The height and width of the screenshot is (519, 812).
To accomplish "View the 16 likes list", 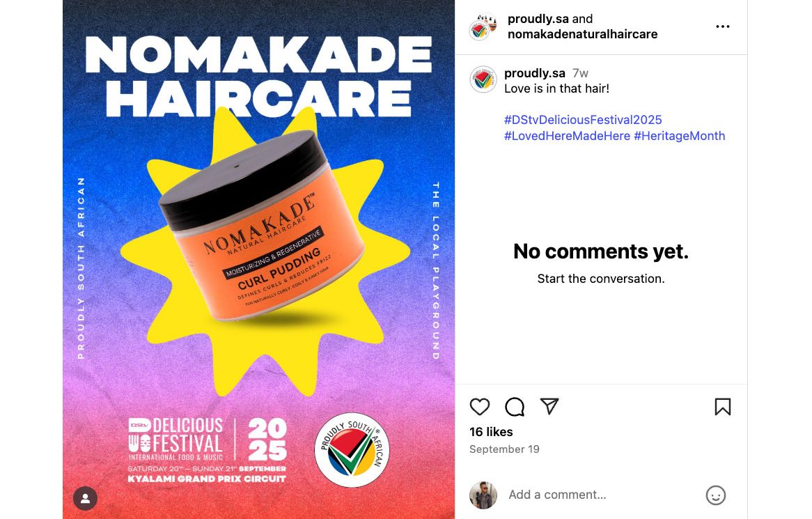I will 491,432.
